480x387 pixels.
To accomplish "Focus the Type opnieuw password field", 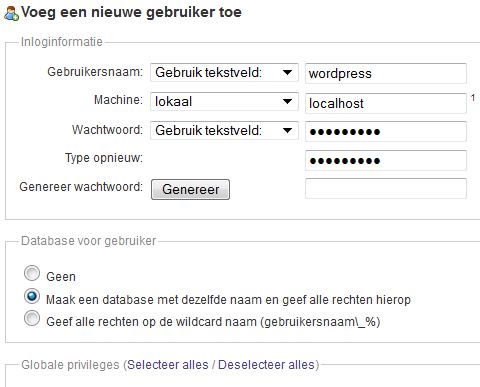I will pos(386,161).
